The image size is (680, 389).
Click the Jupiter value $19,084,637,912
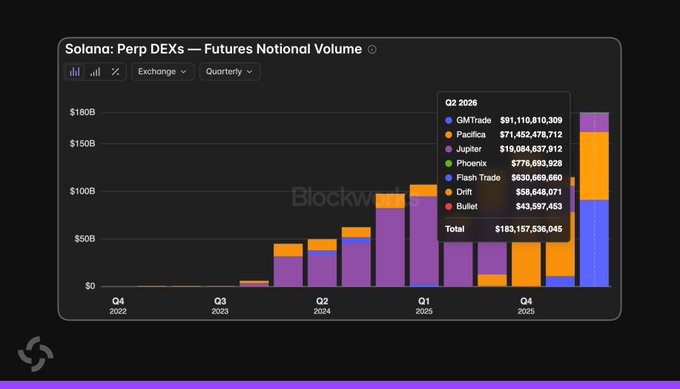pyautogui.click(x=531, y=149)
